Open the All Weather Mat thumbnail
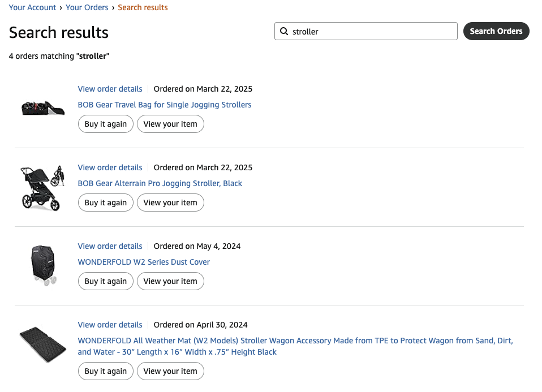 click(43, 344)
